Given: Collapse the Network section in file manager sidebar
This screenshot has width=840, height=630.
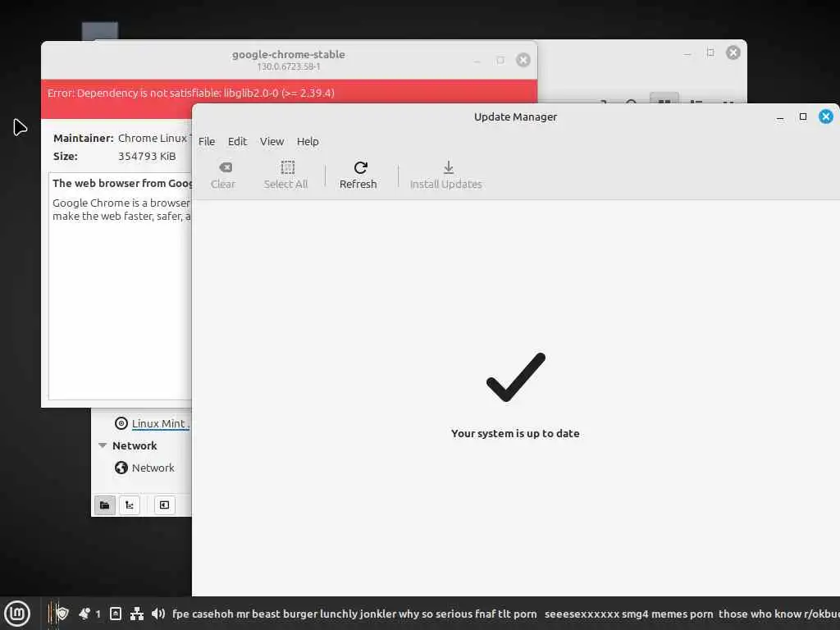Looking at the screenshot, I should pos(103,445).
